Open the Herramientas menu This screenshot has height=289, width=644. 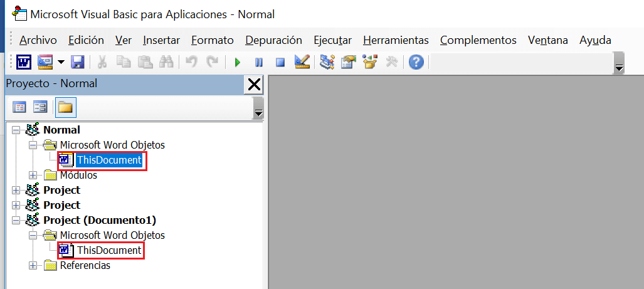pos(396,40)
